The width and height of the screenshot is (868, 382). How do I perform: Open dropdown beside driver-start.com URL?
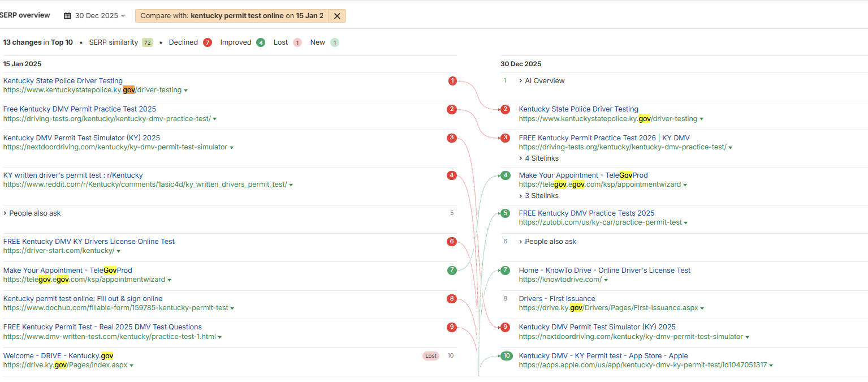pos(118,251)
